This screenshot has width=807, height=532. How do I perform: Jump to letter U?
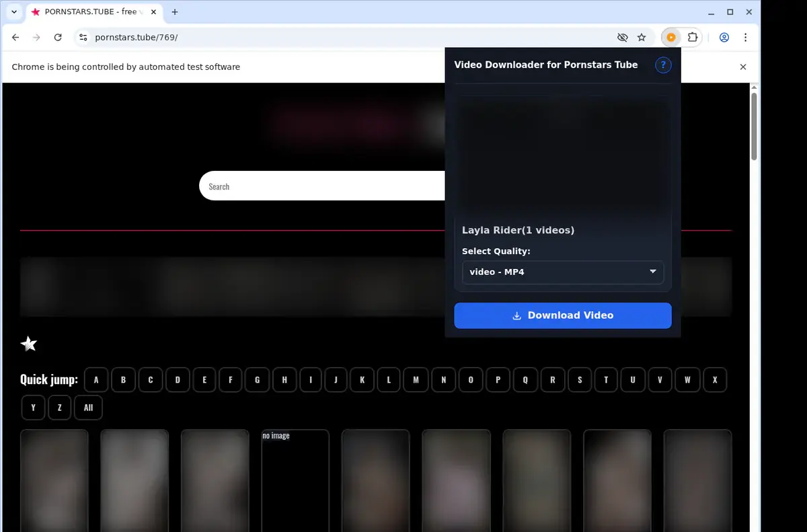[633, 380]
